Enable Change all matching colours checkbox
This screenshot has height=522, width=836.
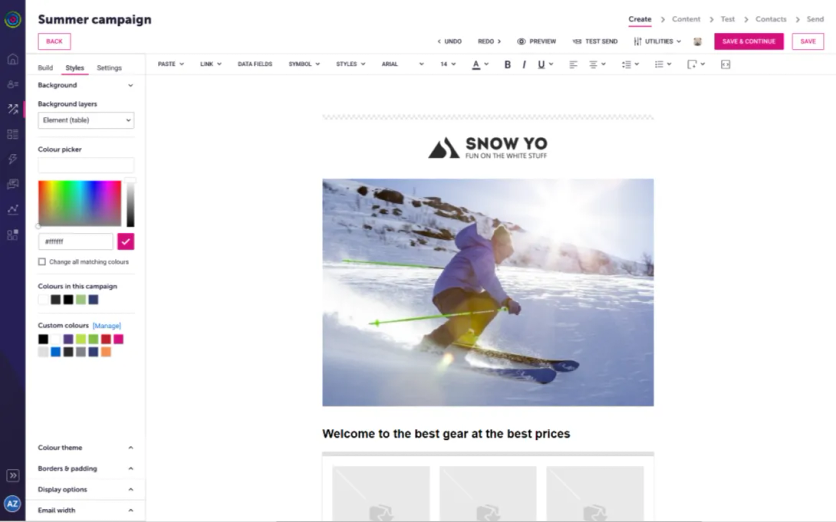click(42, 262)
